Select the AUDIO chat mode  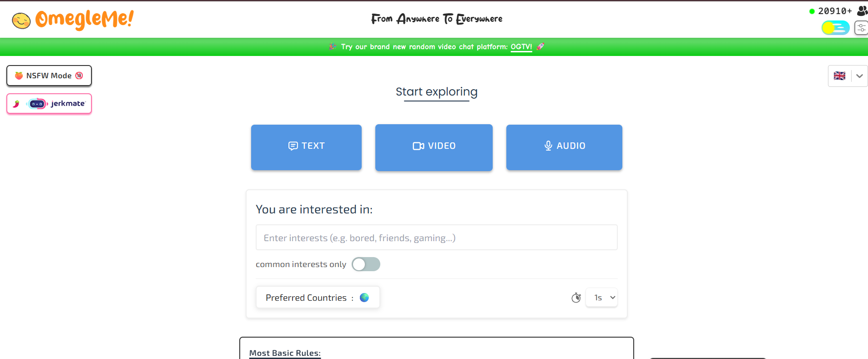coord(564,147)
